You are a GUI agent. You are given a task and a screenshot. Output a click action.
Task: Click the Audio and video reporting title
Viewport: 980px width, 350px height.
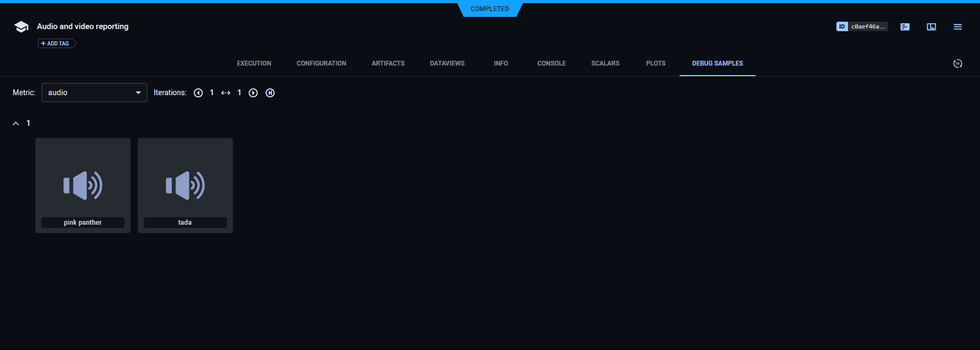click(x=83, y=26)
